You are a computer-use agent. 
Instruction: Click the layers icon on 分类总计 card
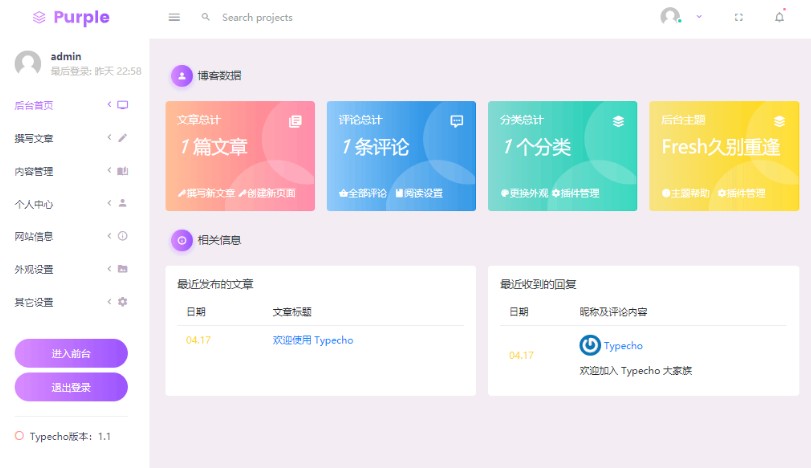(x=618, y=121)
